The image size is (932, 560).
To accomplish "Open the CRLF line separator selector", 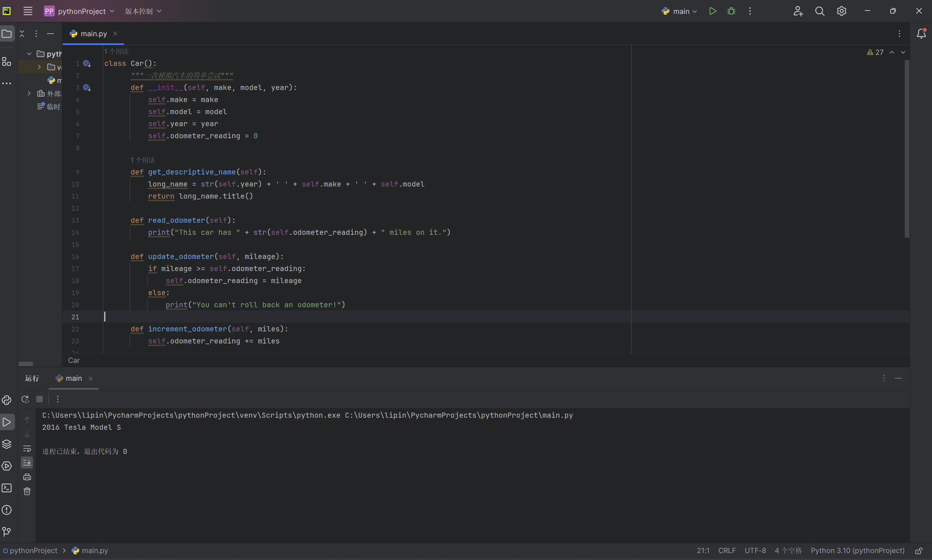I will click(x=727, y=550).
